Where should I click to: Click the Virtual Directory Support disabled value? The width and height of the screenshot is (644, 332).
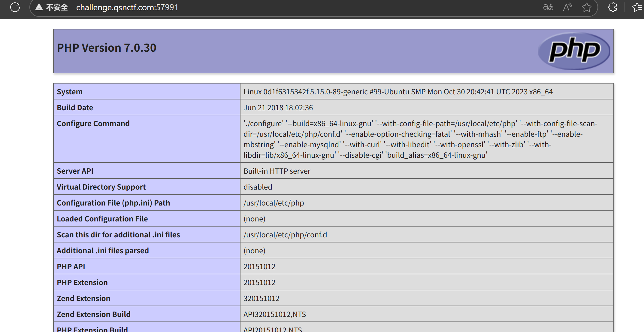[258, 187]
